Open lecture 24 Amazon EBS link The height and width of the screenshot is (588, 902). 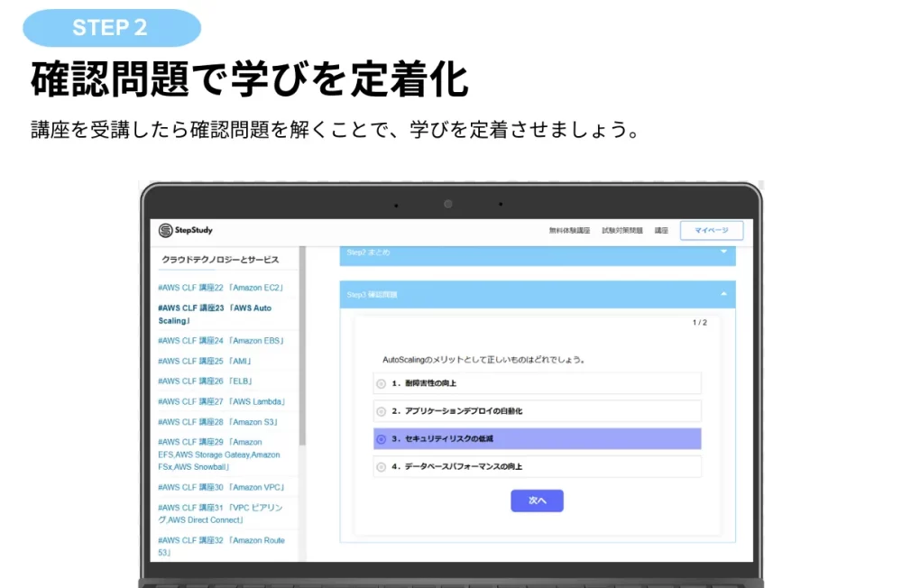(x=221, y=341)
